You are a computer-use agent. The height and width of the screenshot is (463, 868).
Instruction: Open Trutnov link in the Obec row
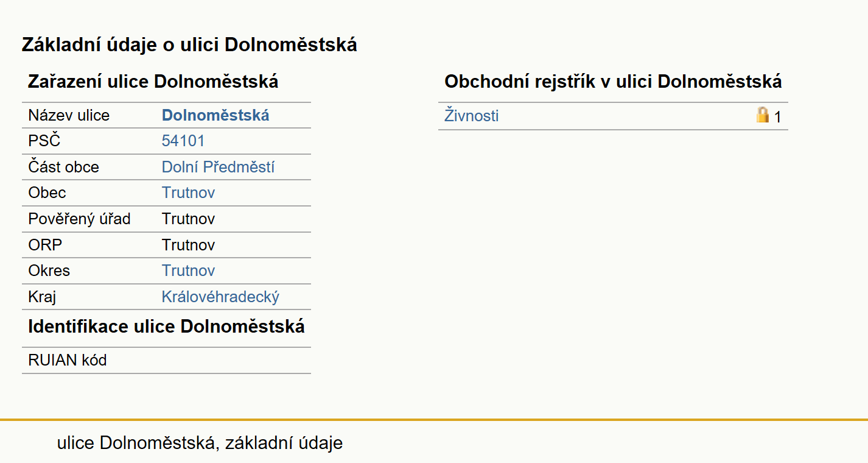click(188, 193)
